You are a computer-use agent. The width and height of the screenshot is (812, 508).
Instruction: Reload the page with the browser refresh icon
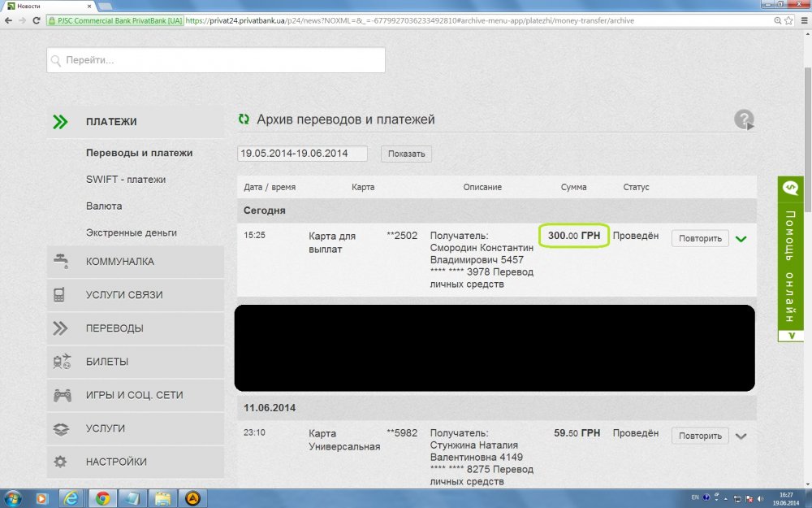(x=37, y=21)
